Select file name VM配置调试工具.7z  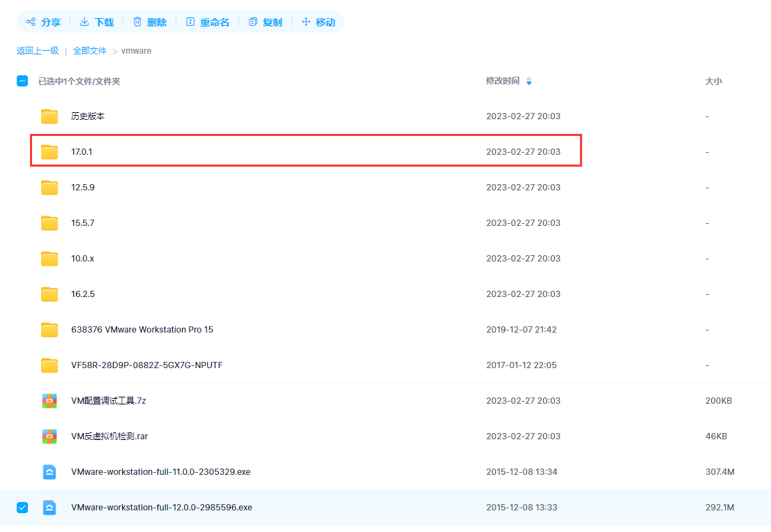point(108,401)
